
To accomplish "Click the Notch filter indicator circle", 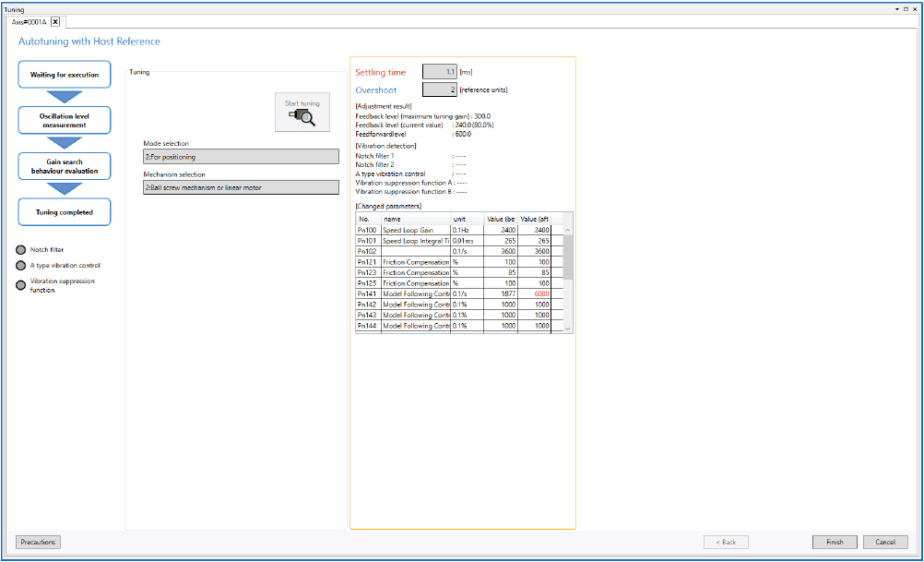I will (x=20, y=250).
